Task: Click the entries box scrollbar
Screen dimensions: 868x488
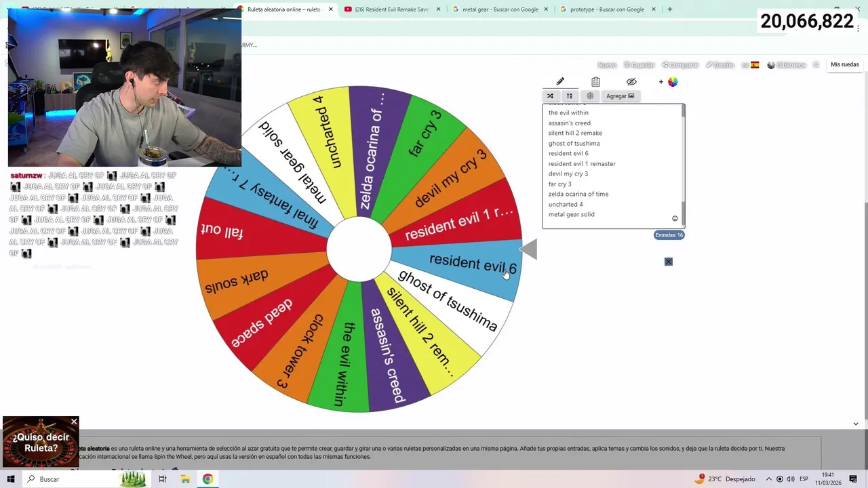Action: (683, 166)
